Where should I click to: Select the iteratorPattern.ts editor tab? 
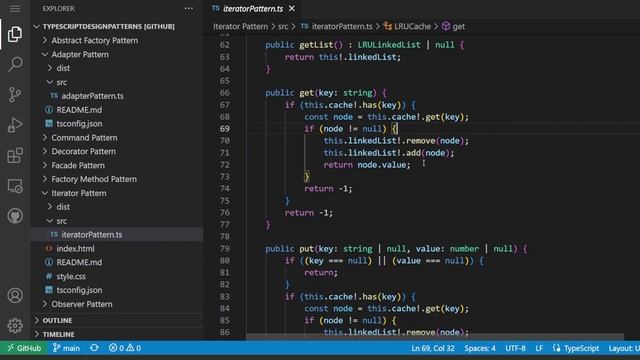click(253, 9)
